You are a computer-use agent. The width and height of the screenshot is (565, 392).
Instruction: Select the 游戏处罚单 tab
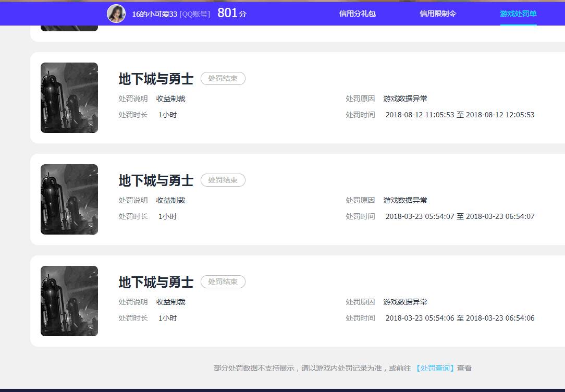pyautogui.click(x=518, y=14)
